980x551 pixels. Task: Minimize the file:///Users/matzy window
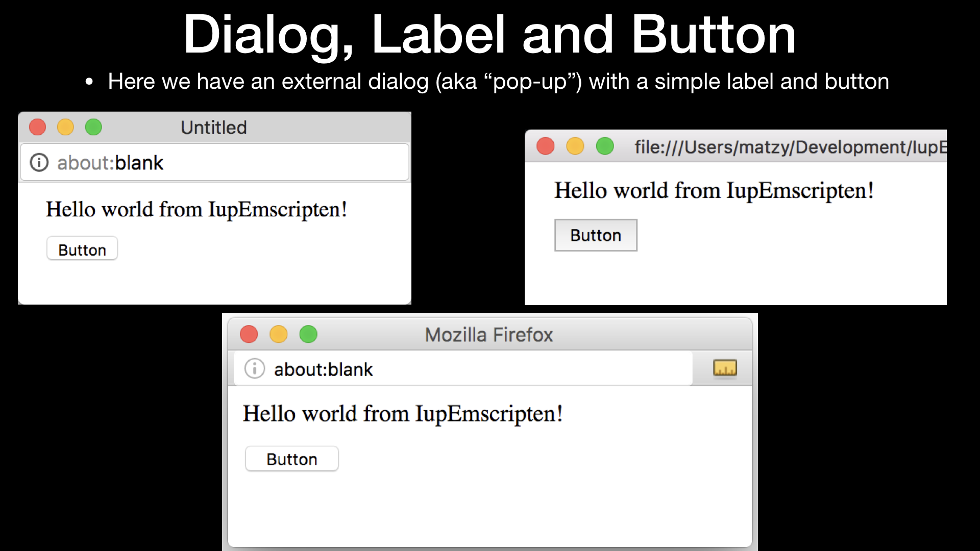575,146
